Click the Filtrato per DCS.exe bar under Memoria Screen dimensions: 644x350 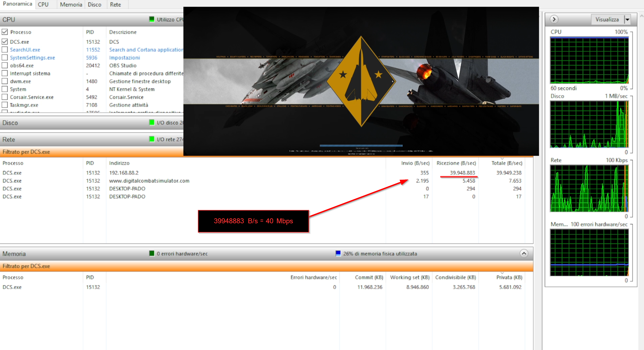click(x=267, y=266)
